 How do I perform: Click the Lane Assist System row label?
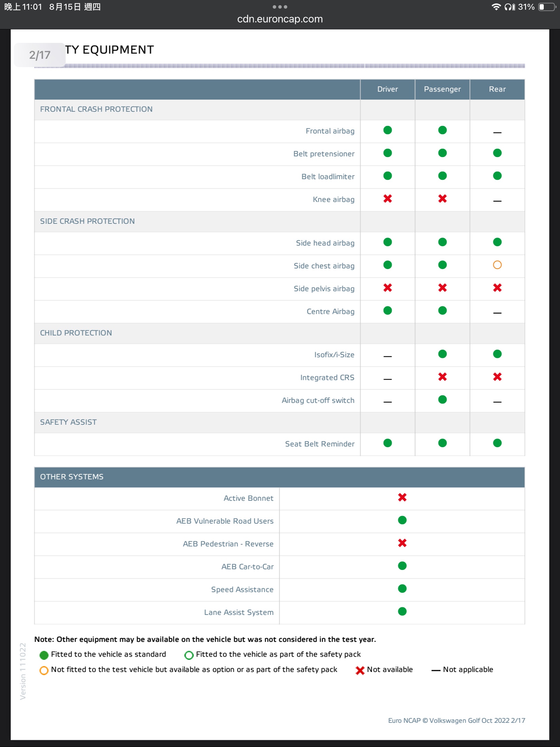[x=239, y=612]
